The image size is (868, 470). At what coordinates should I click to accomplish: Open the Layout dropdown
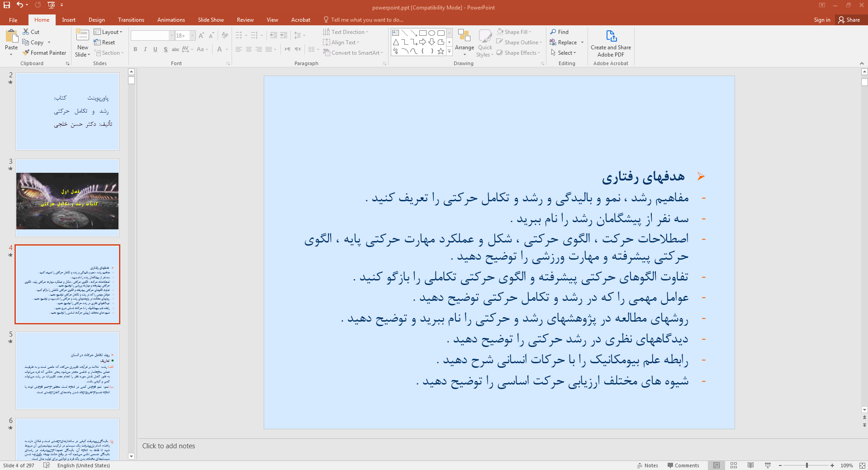point(108,32)
